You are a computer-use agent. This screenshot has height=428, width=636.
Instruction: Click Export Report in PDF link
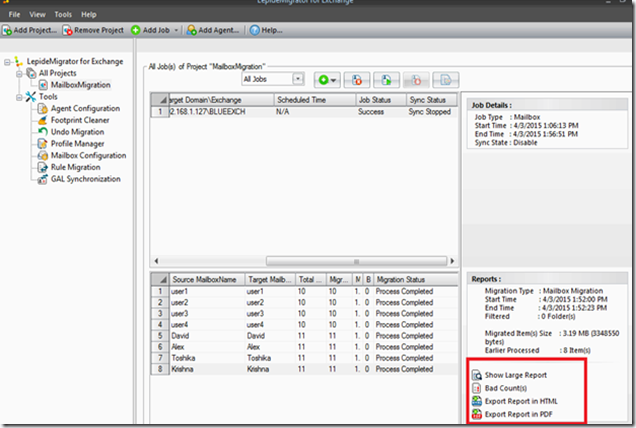pyautogui.click(x=518, y=414)
